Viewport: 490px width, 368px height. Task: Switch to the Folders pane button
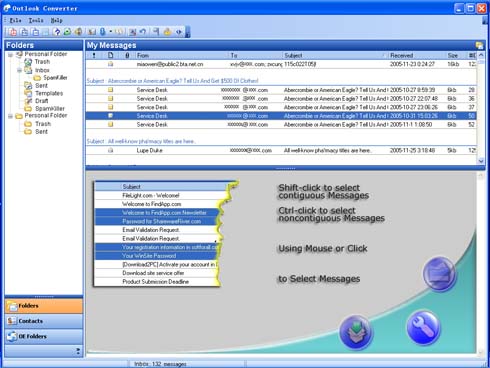coord(44,306)
